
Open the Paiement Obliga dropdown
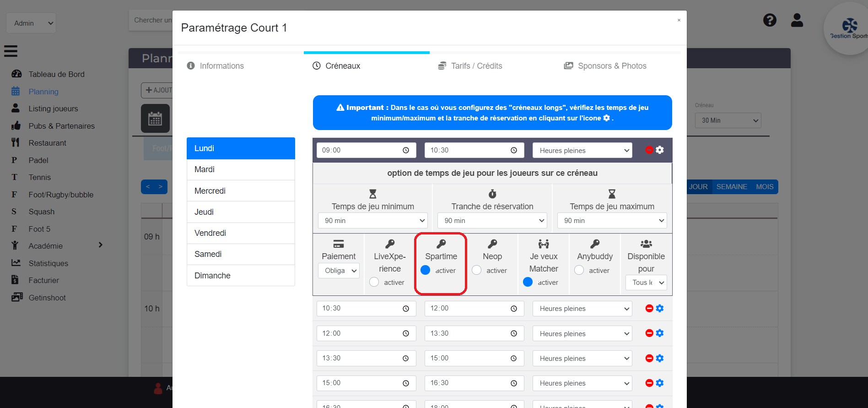(339, 271)
